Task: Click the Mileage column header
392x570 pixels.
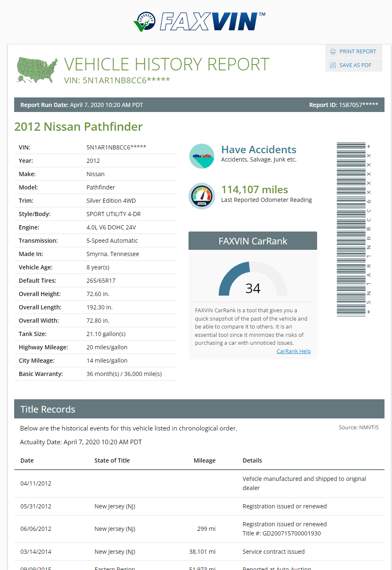Action: (x=204, y=460)
